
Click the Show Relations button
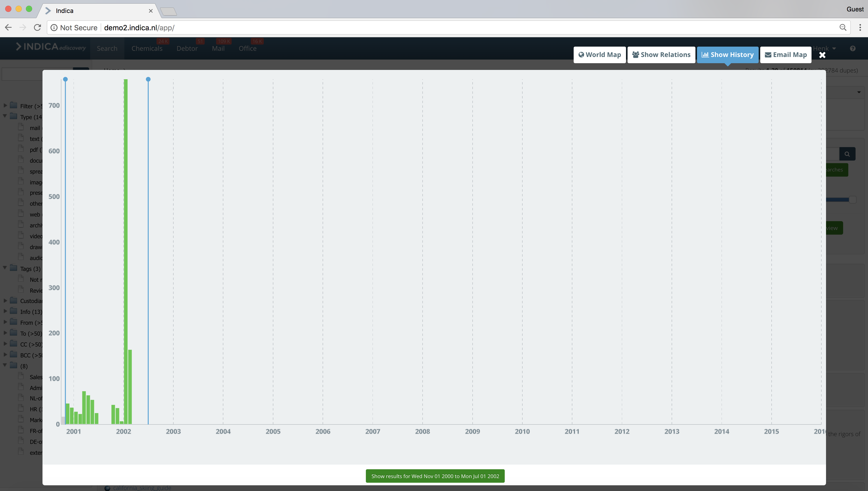pyautogui.click(x=661, y=55)
